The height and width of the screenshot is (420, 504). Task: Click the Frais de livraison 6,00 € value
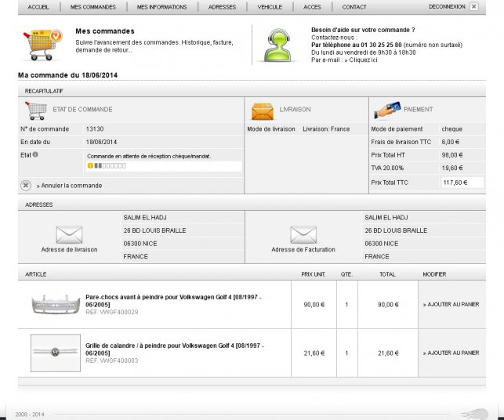[x=451, y=142]
